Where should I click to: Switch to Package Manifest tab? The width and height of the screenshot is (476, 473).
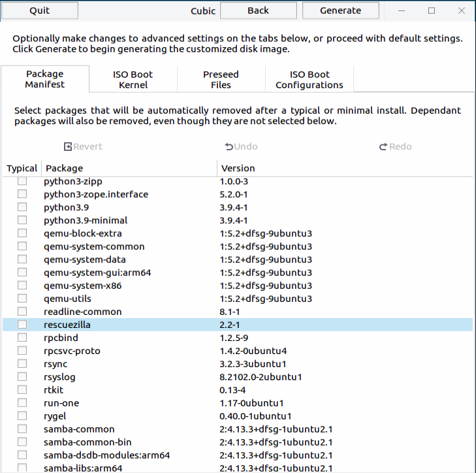(x=44, y=79)
